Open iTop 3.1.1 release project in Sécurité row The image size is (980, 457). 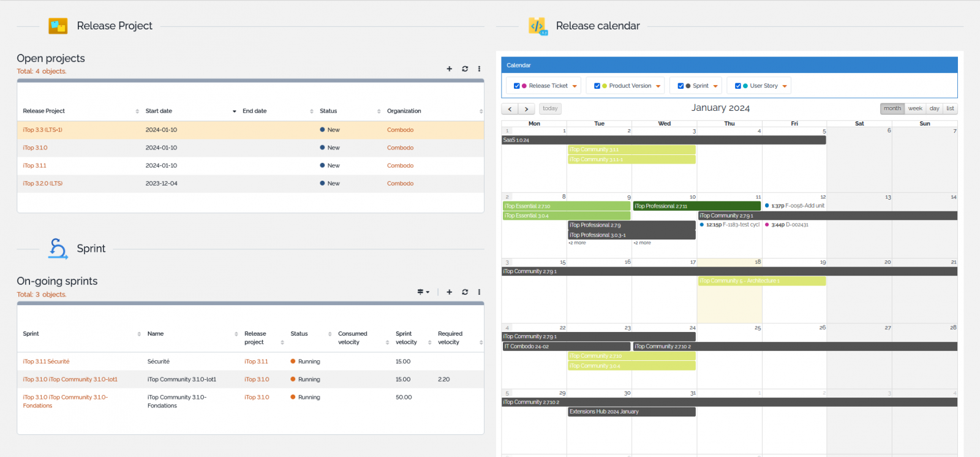256,361
